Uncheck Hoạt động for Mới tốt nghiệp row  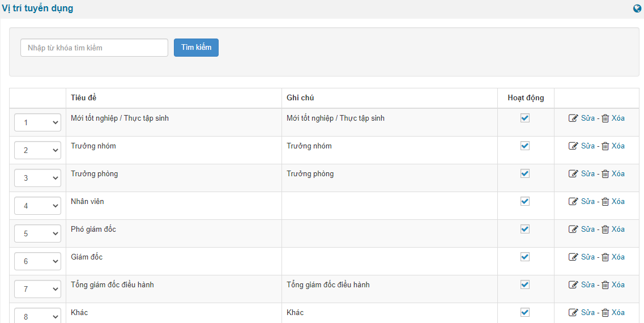click(x=525, y=118)
